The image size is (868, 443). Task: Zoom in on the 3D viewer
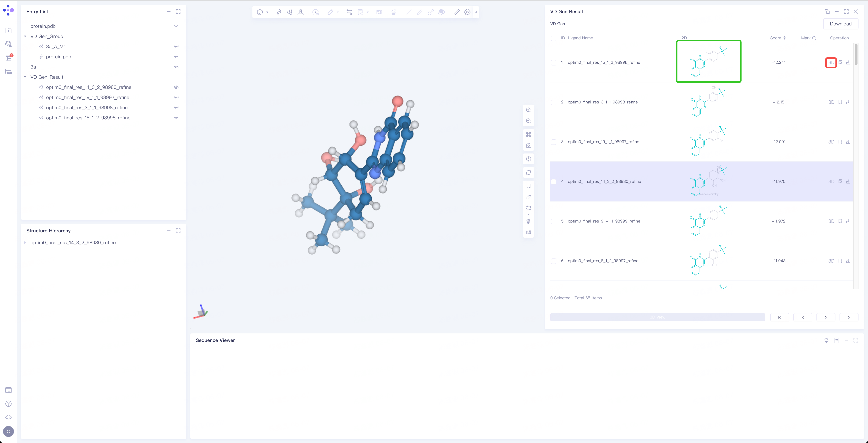[x=528, y=110]
